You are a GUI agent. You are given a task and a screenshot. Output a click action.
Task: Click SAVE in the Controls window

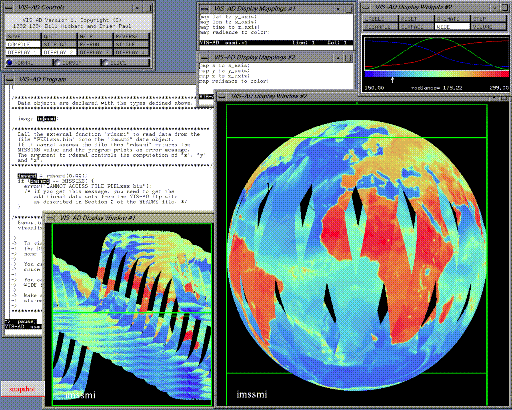[x=23, y=36]
